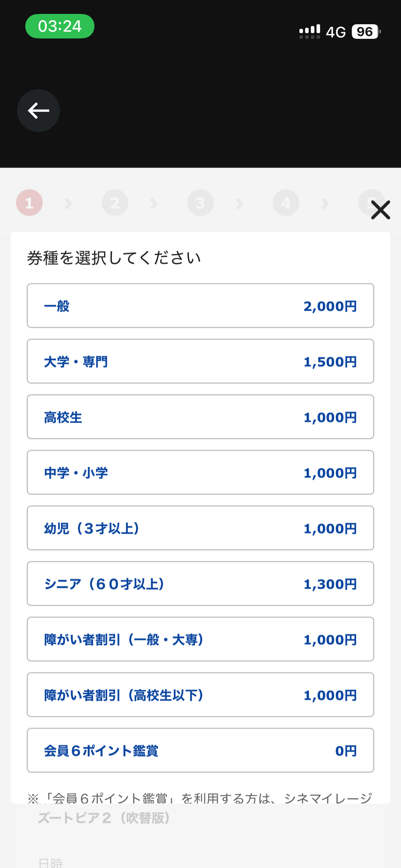Go to step 2 indicator
Screen dimensions: 401x868
click(x=115, y=203)
